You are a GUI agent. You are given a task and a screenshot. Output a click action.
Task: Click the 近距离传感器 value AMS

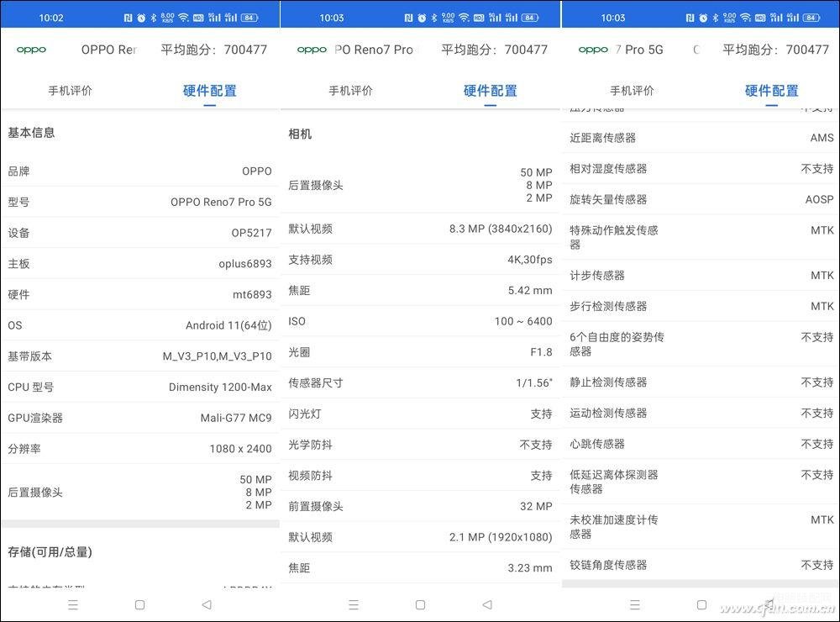point(822,138)
